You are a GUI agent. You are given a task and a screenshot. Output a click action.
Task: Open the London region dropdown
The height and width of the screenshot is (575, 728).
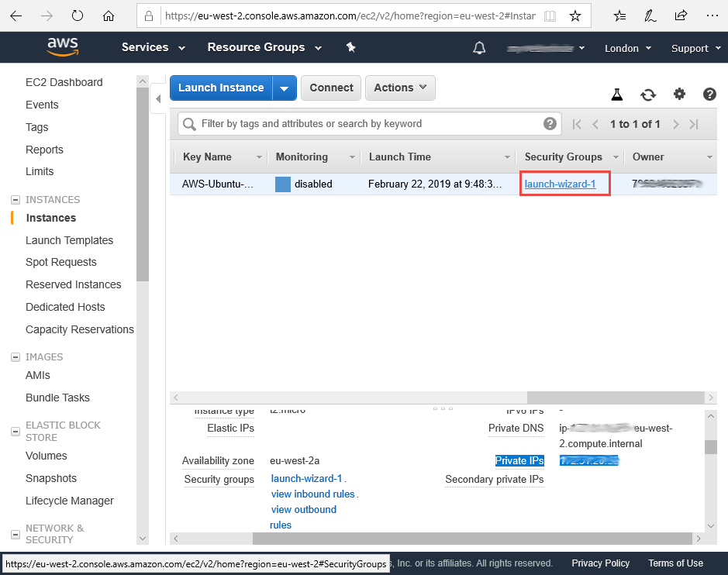pyautogui.click(x=628, y=48)
